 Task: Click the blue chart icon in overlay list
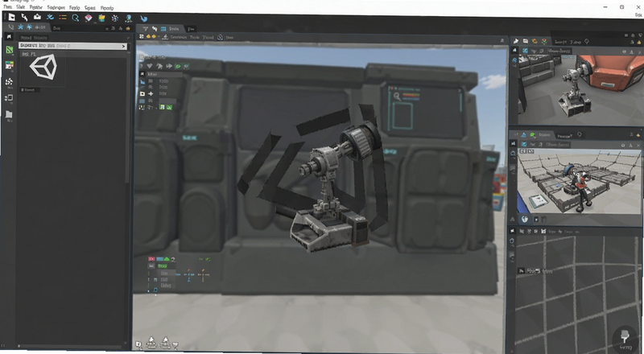(x=142, y=82)
